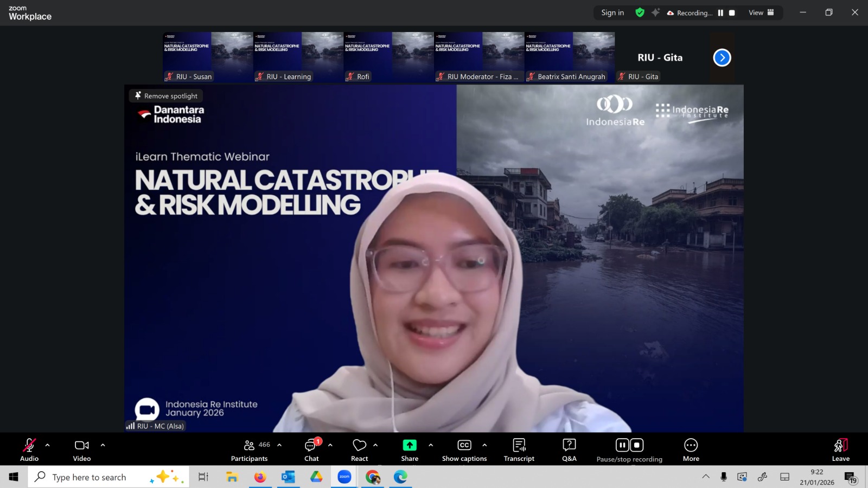Image resolution: width=868 pixels, height=488 pixels.
Task: Open the Transcript panel
Action: coord(519,450)
